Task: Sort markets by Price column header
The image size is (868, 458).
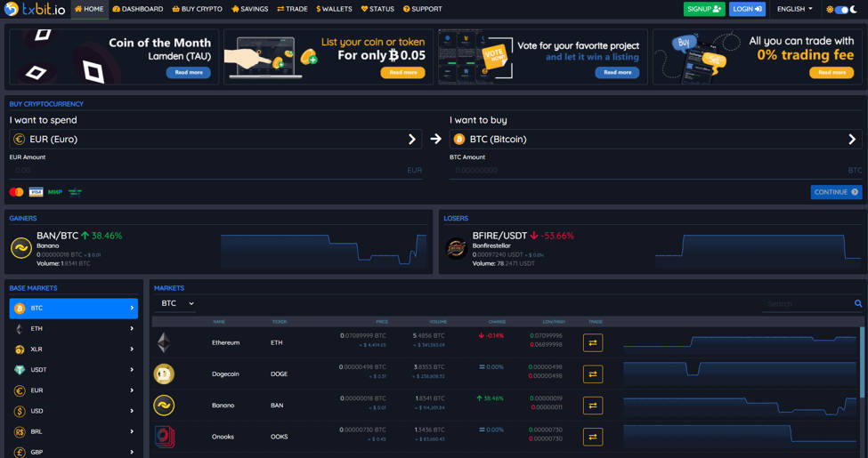Action: point(381,322)
